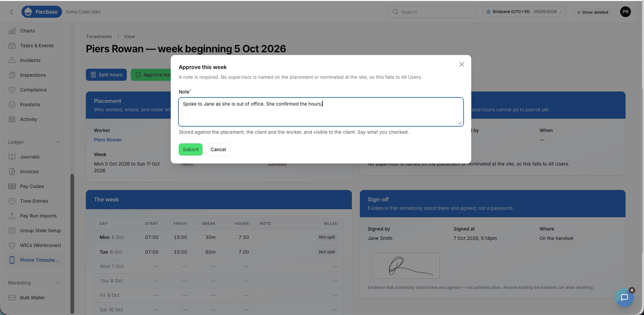Click the Pay Codes table icon
The image size is (644, 315).
click(12, 186)
